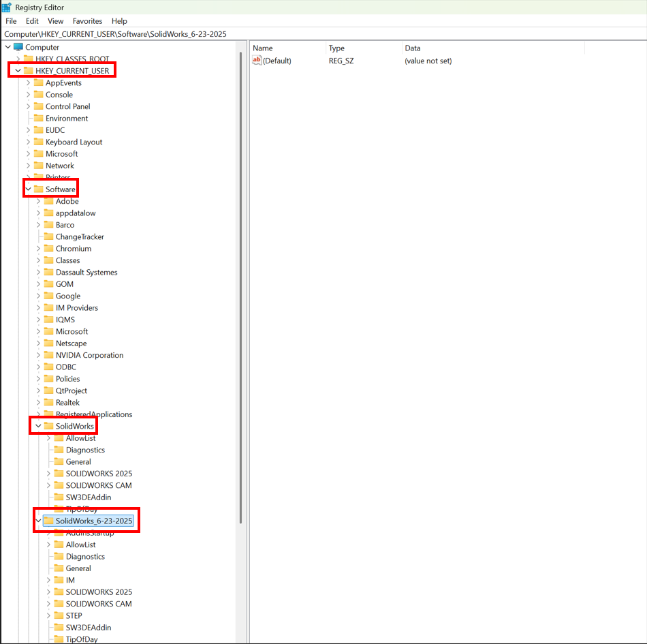The height and width of the screenshot is (644, 647).
Task: Click the (value not set) data cell
Action: pyautogui.click(x=428, y=61)
